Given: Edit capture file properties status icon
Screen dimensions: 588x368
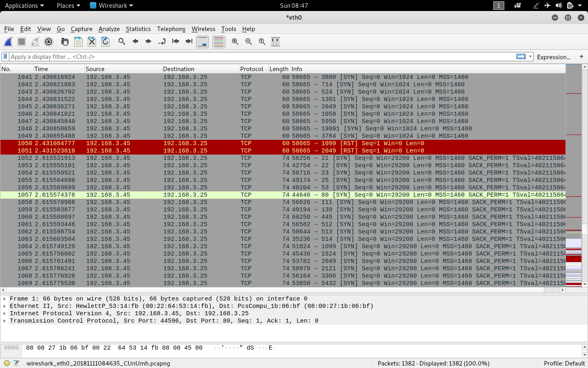Looking at the screenshot, I should [x=16, y=363].
